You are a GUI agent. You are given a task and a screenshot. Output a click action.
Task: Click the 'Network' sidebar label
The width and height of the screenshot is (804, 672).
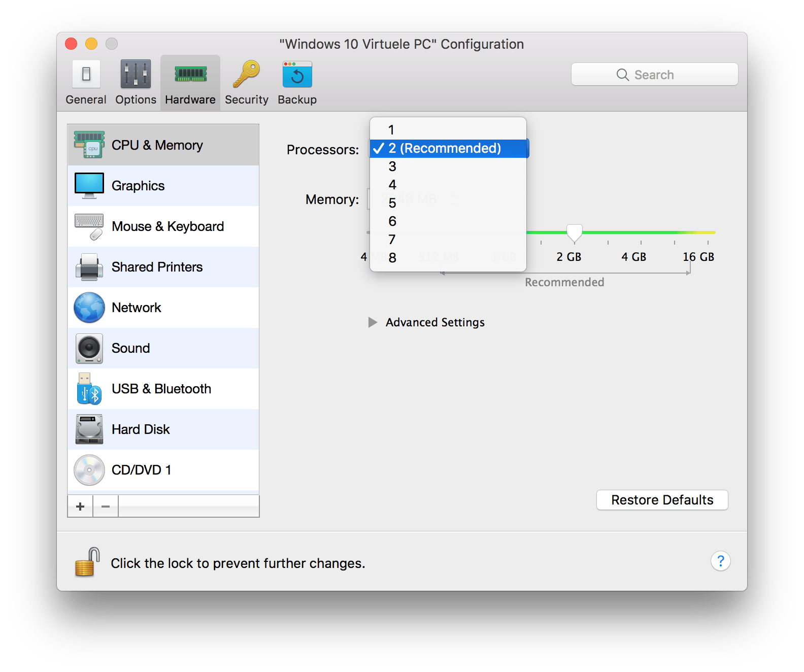click(137, 308)
